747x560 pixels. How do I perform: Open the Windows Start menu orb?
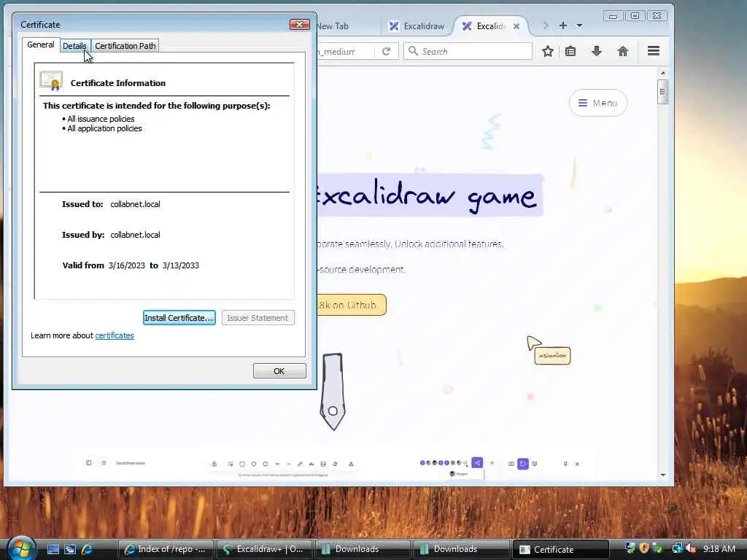pos(20,548)
